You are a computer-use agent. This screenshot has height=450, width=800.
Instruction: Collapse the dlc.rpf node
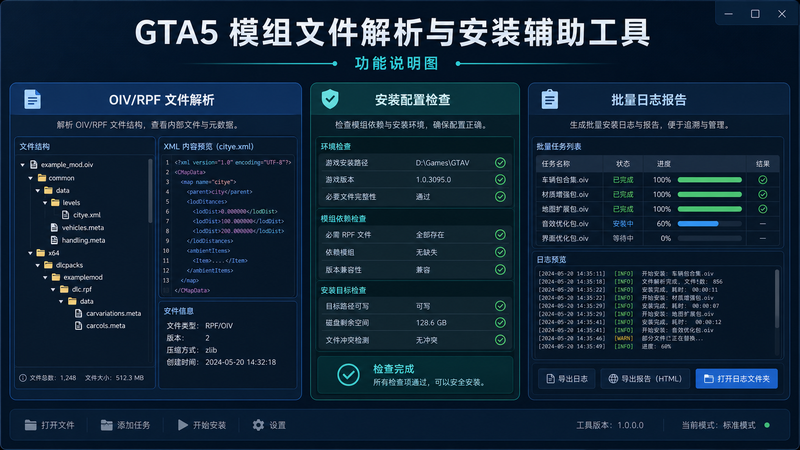[53, 289]
